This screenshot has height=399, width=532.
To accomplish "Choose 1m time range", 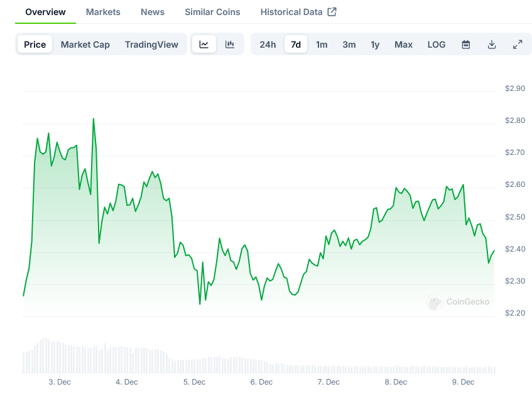I will click(x=322, y=45).
